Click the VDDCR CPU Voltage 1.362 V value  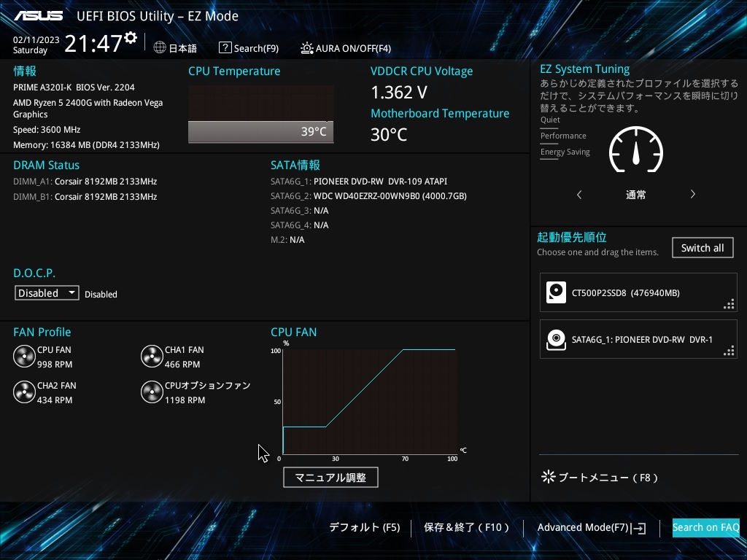[399, 93]
